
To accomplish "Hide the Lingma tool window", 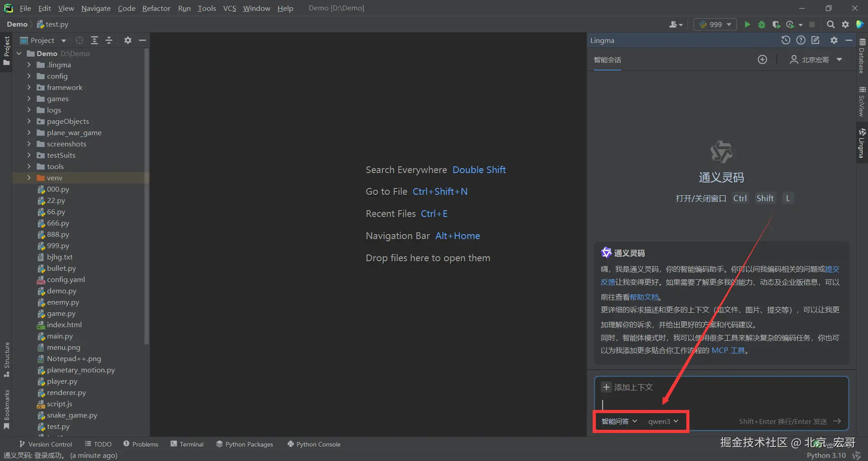I will (849, 40).
